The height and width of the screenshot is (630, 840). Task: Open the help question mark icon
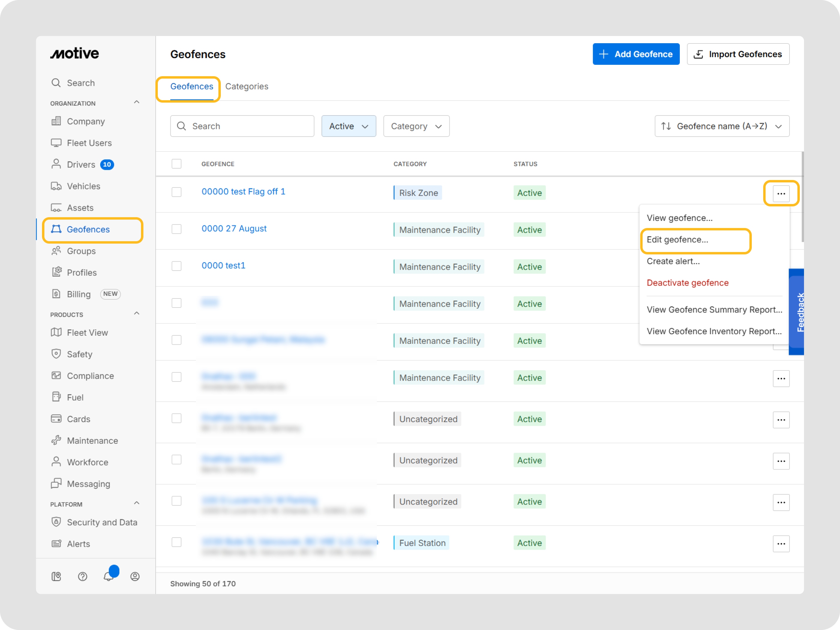(83, 577)
